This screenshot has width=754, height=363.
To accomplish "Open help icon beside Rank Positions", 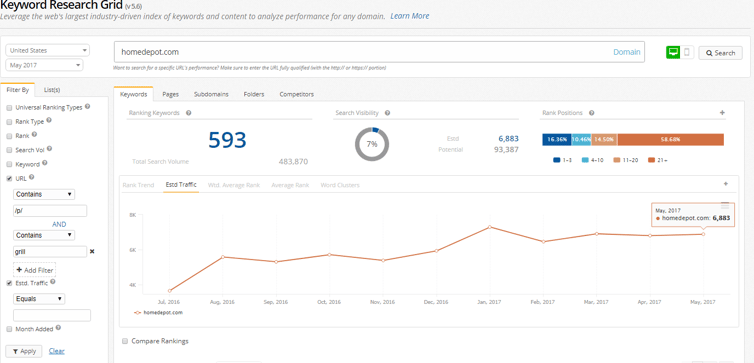I will pos(591,113).
